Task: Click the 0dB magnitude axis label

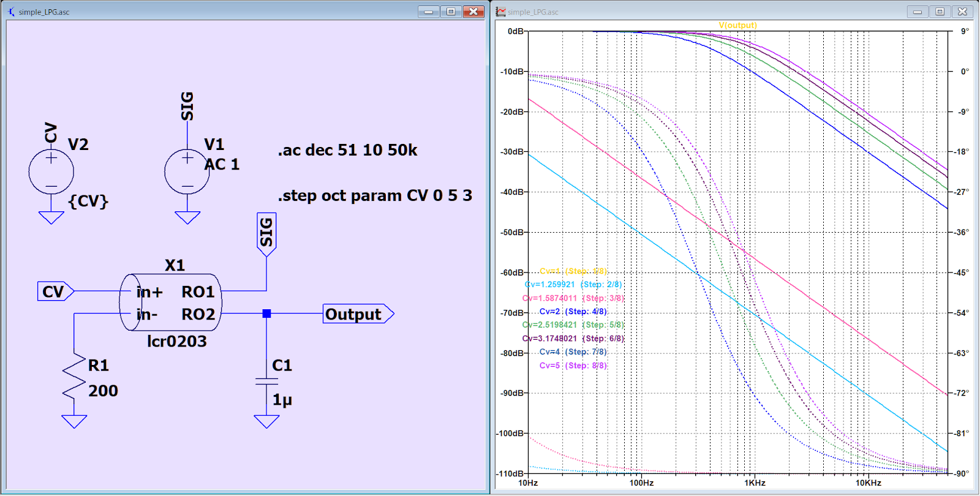Action: pyautogui.click(x=515, y=31)
